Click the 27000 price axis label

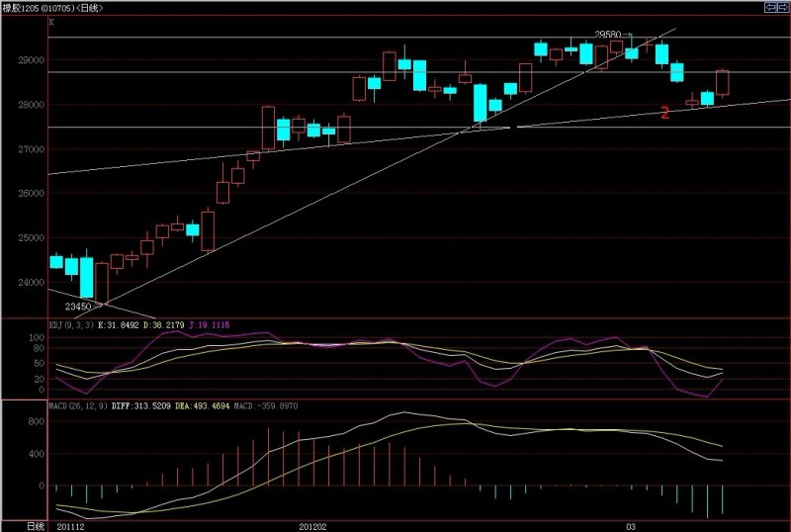pos(32,149)
